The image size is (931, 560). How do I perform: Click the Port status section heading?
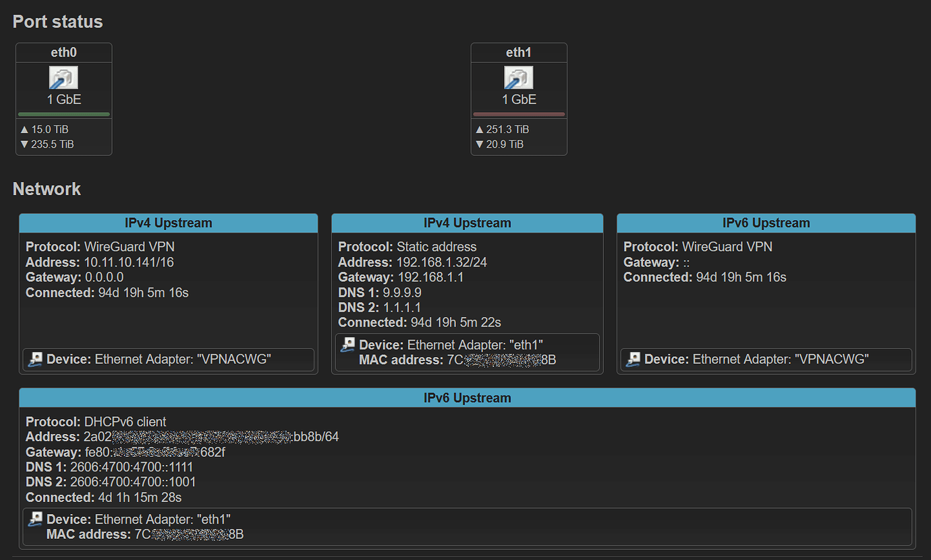click(57, 22)
